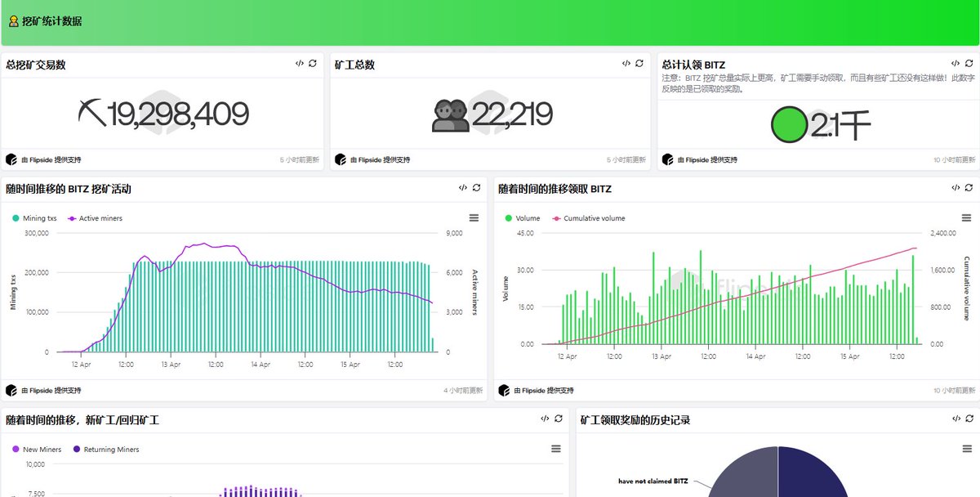Refresh the BITZ 挖矿活动 chart

point(476,188)
